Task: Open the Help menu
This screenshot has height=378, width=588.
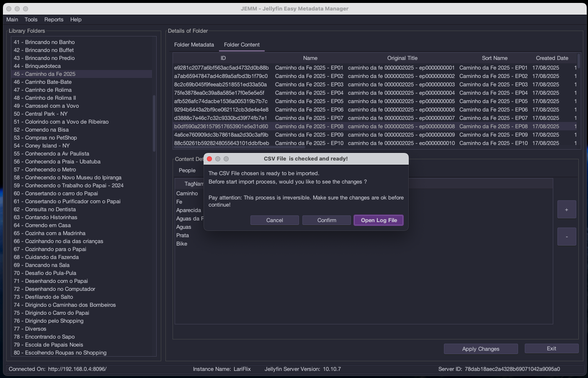Action: pyautogui.click(x=76, y=20)
